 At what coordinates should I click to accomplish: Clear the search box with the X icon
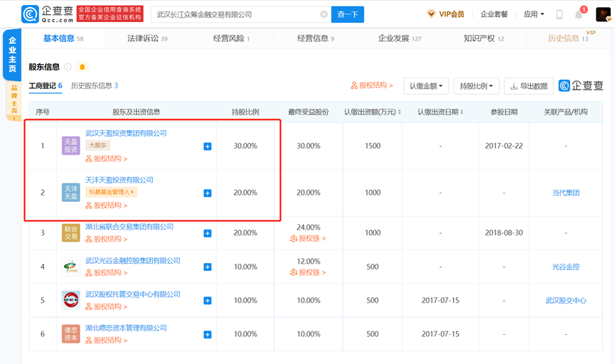[x=324, y=14]
